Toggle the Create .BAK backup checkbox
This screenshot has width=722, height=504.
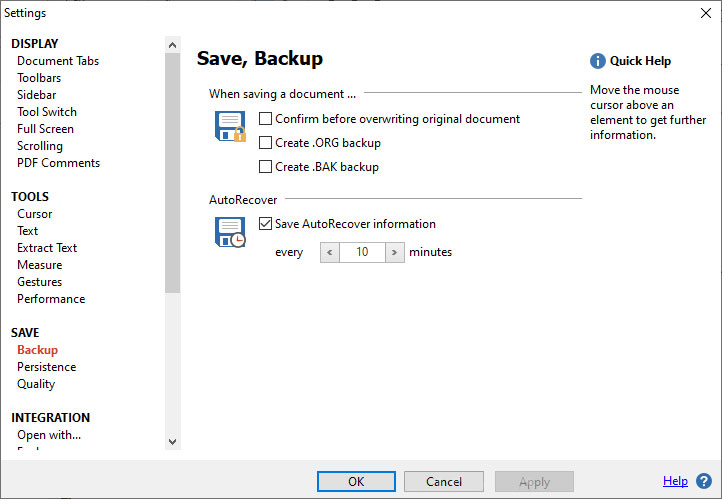(266, 167)
